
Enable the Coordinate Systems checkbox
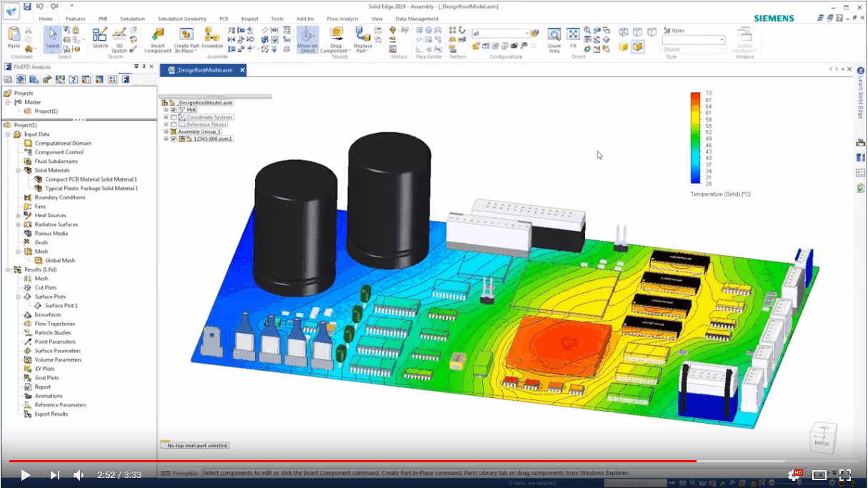[173, 117]
